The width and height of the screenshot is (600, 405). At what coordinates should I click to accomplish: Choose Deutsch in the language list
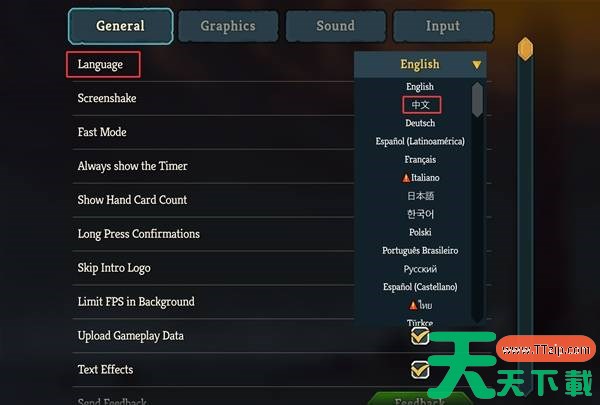click(420, 123)
